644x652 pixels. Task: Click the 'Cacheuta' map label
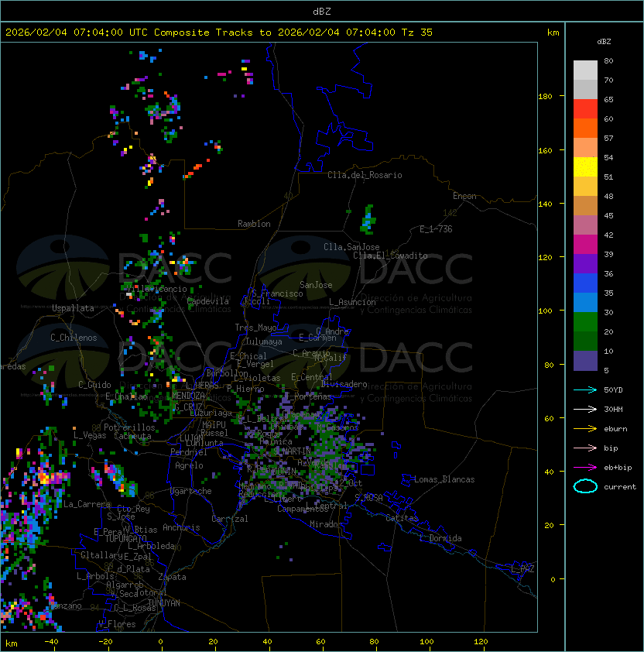[132, 436]
